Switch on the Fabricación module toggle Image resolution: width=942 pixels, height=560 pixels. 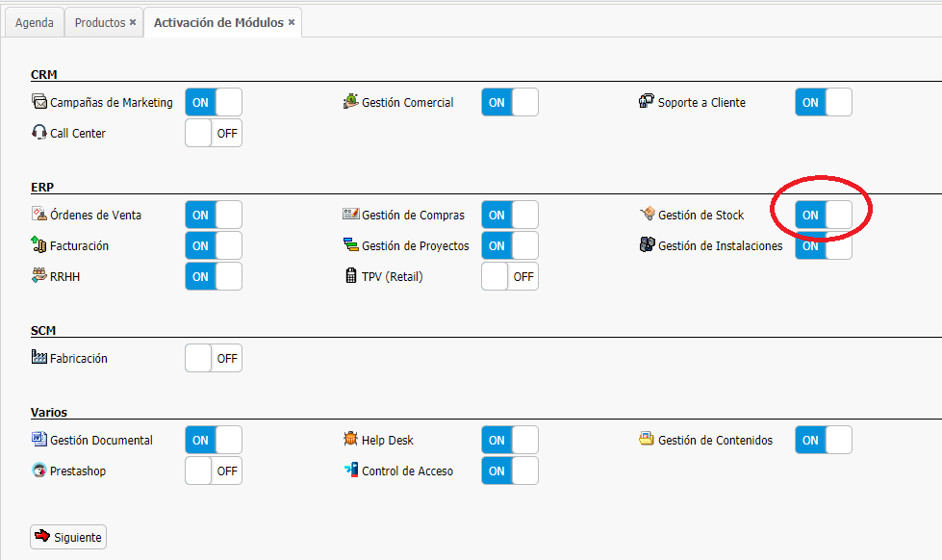(214, 358)
